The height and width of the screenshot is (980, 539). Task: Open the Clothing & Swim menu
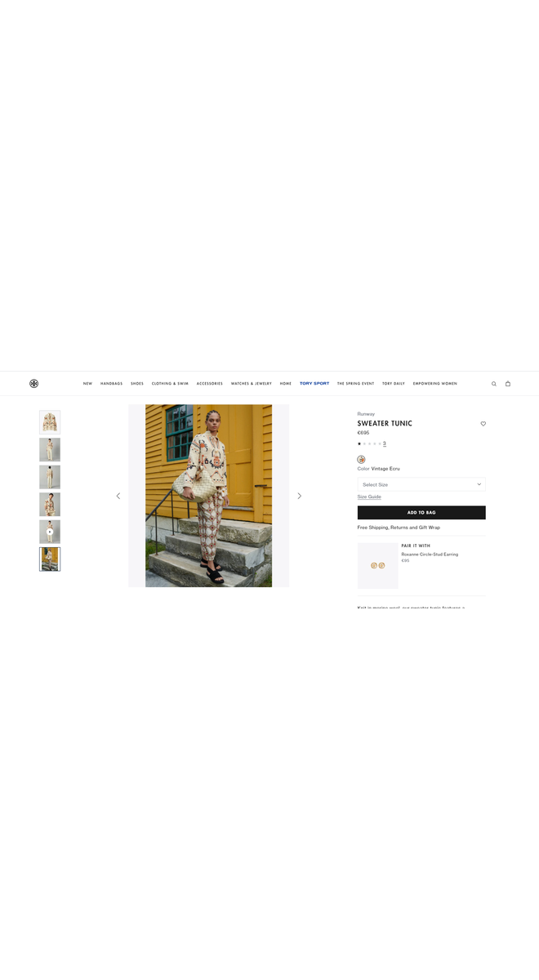(x=170, y=384)
